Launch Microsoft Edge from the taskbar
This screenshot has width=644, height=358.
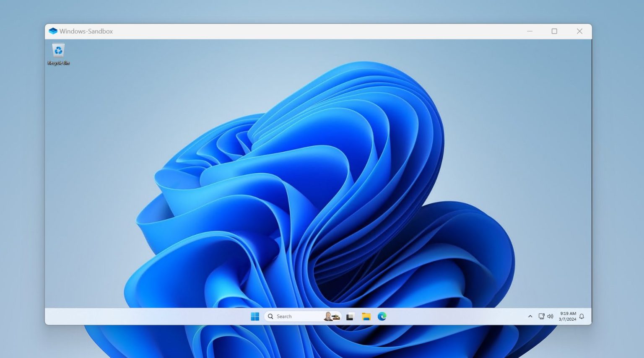[x=382, y=316]
